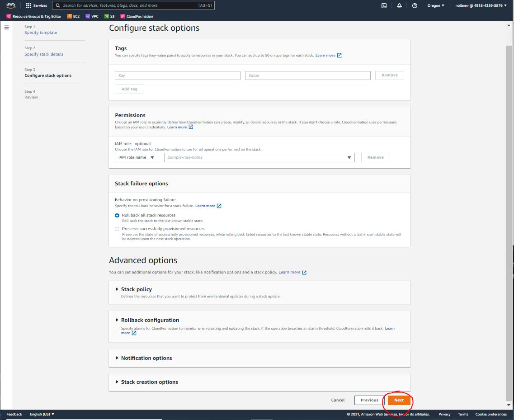514x420 pixels.
Task: Click in the tag Value input field
Action: [x=307, y=76]
